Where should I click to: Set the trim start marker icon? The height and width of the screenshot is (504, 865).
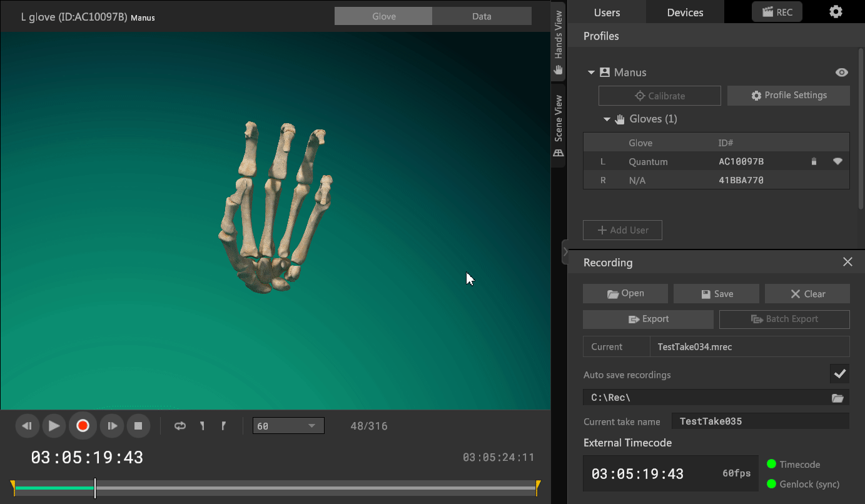pos(202,426)
